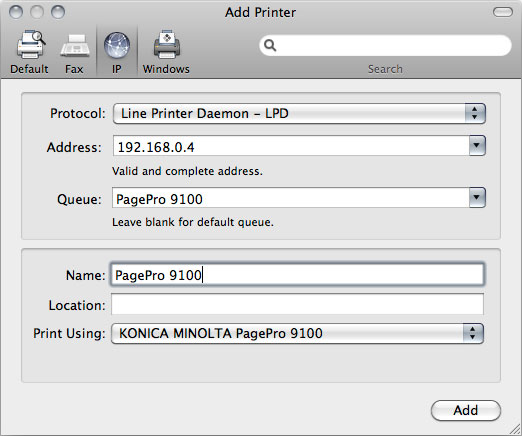This screenshot has height=436, width=522.
Task: Click the magnifying glass search icon
Action: [270, 45]
